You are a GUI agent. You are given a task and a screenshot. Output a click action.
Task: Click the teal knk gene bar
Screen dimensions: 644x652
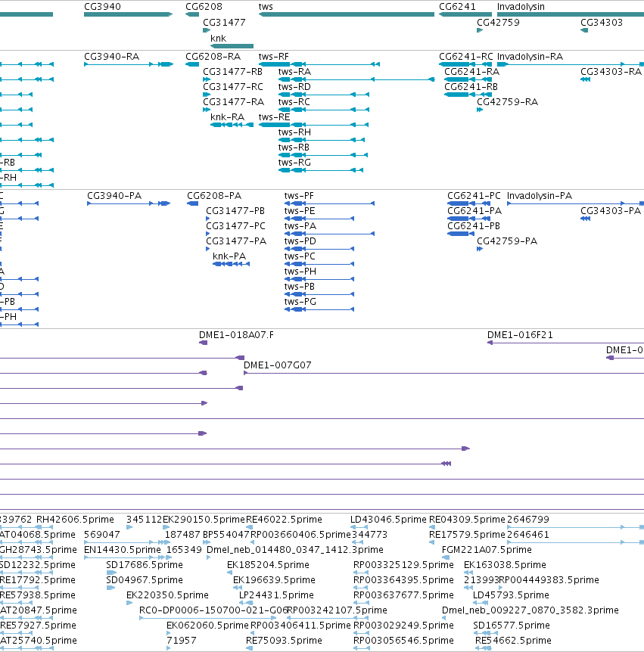(x=232, y=46)
